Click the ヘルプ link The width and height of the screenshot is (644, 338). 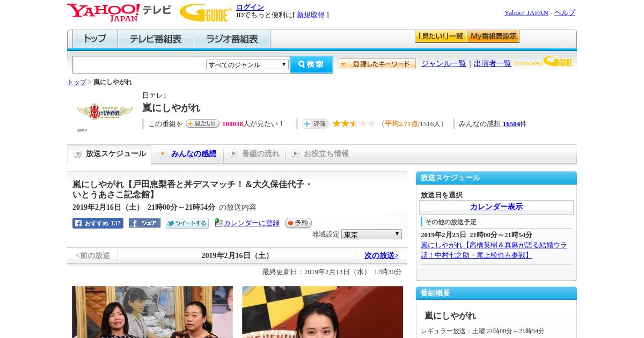coord(565,13)
